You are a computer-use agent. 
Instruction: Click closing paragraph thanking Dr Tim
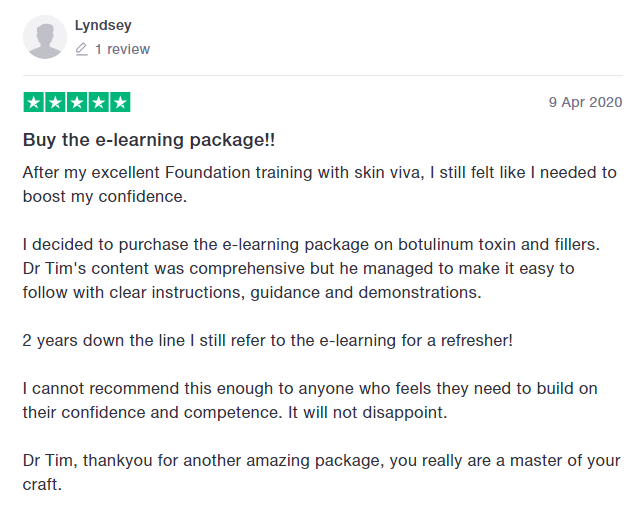pos(322,472)
